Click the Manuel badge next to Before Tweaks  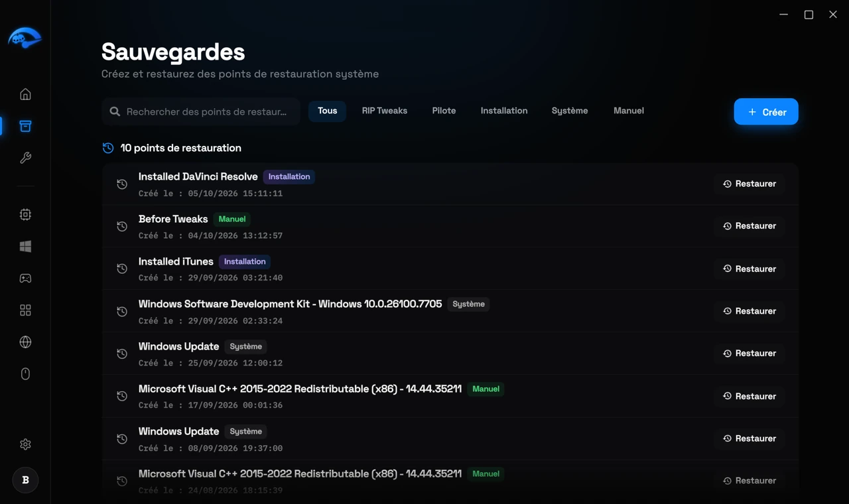click(x=232, y=219)
